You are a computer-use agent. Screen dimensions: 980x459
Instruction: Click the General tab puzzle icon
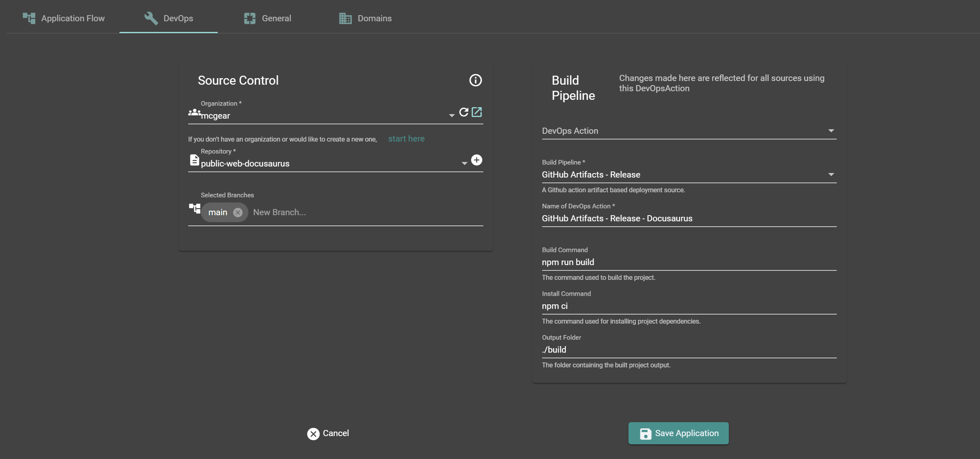coord(250,18)
